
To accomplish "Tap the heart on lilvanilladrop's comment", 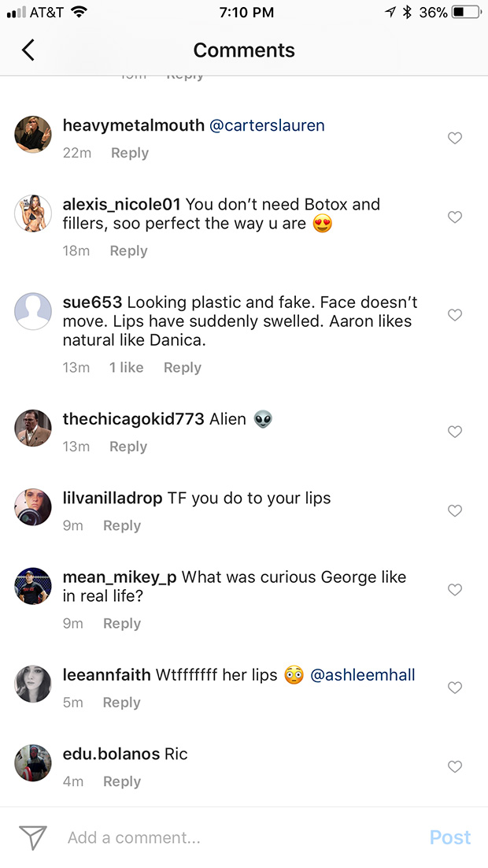I will tap(455, 510).
